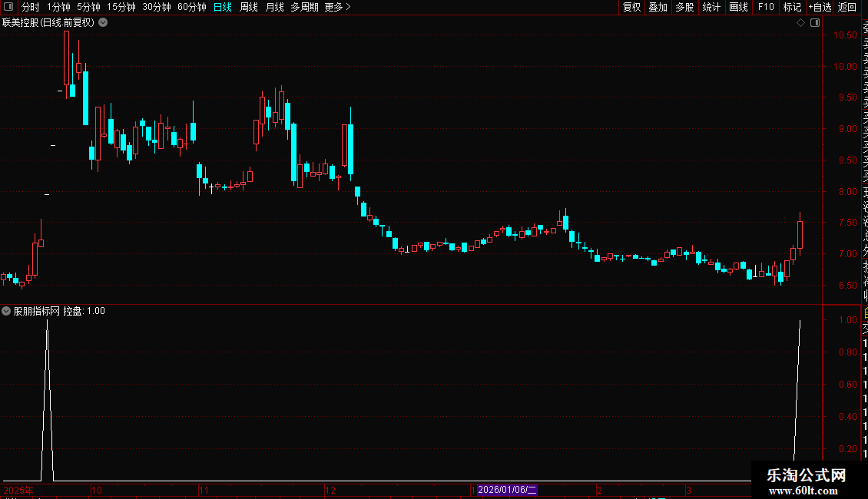Select the 1分钟 period tab

pos(58,7)
